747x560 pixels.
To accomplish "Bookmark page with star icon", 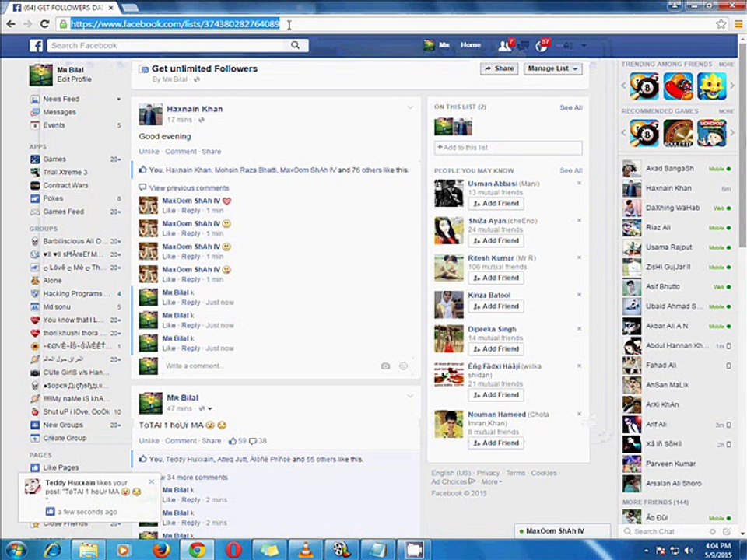I will [x=721, y=24].
